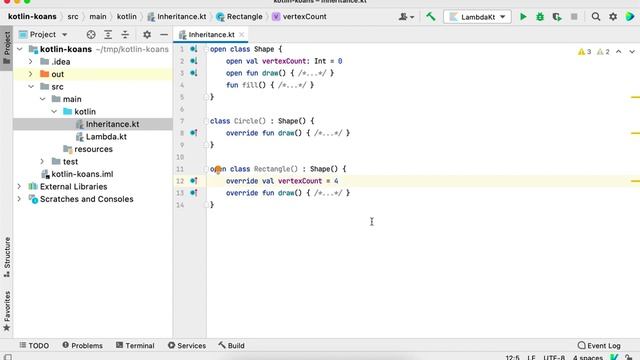Run with coverage icon

tap(557, 17)
